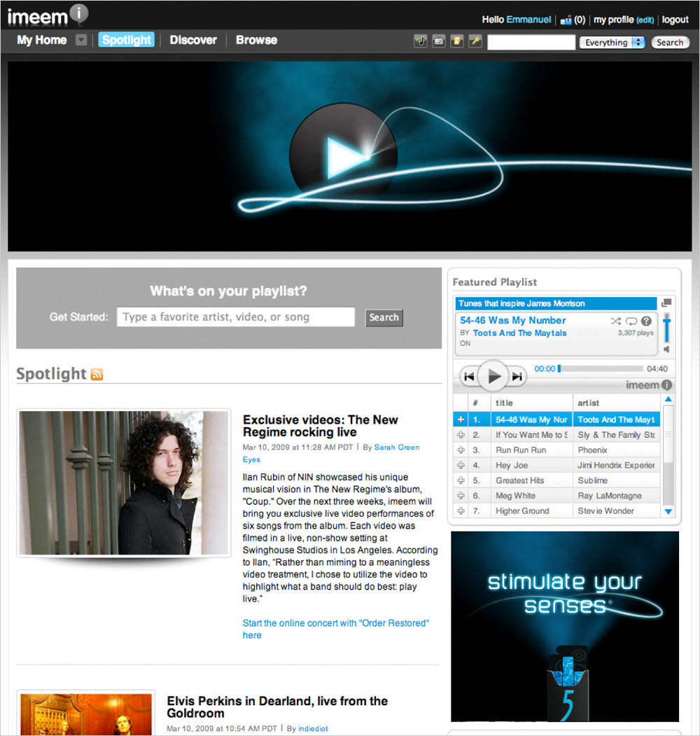Open 'Exclusive videos: The New Regime rocking live' headline

[320, 426]
